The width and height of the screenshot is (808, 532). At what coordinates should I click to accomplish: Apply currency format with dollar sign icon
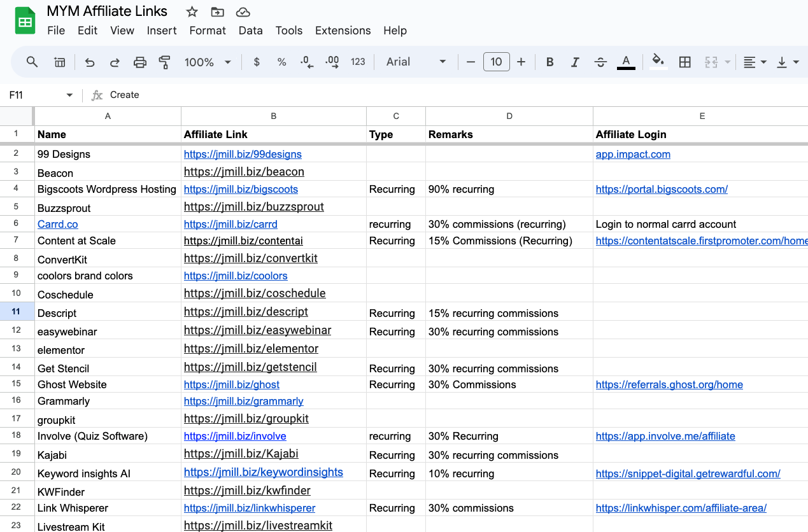pos(256,62)
